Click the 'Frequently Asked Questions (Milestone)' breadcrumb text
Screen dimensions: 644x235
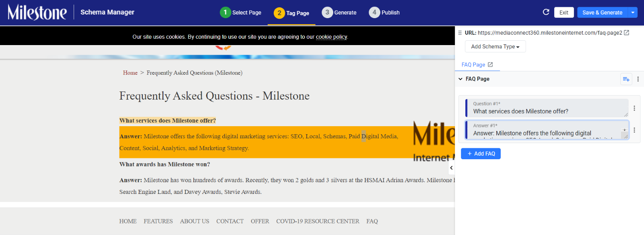coord(194,73)
